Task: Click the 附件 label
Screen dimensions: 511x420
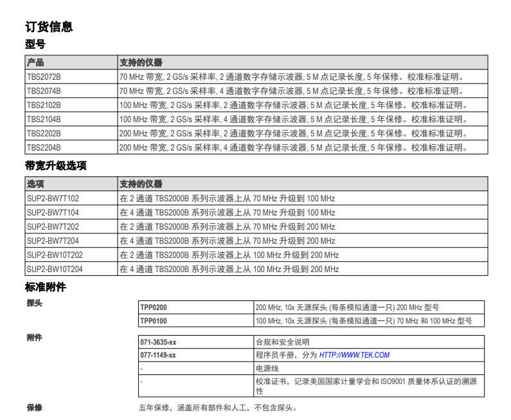Action: click(x=35, y=338)
